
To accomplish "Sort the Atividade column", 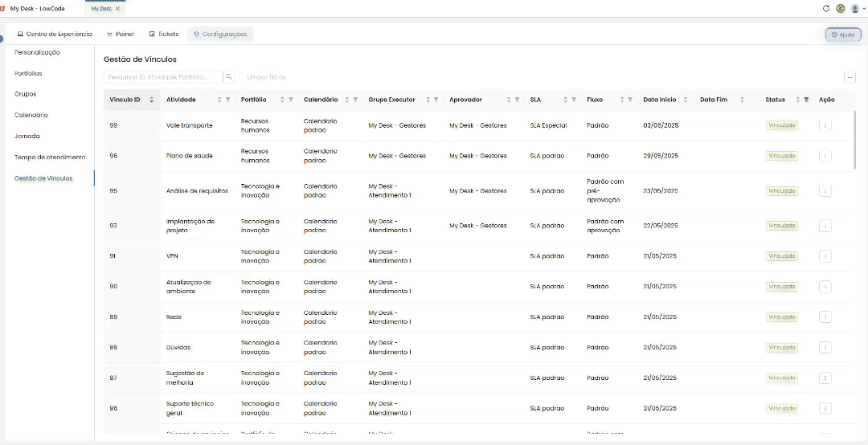I will tap(219, 100).
